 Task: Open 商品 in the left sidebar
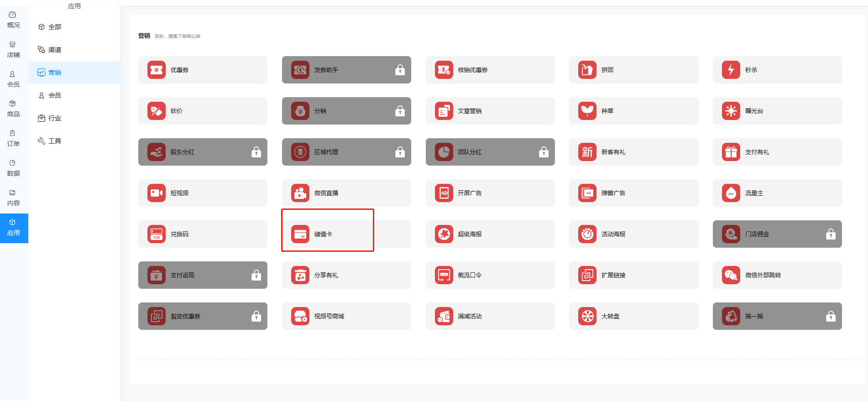click(x=14, y=109)
